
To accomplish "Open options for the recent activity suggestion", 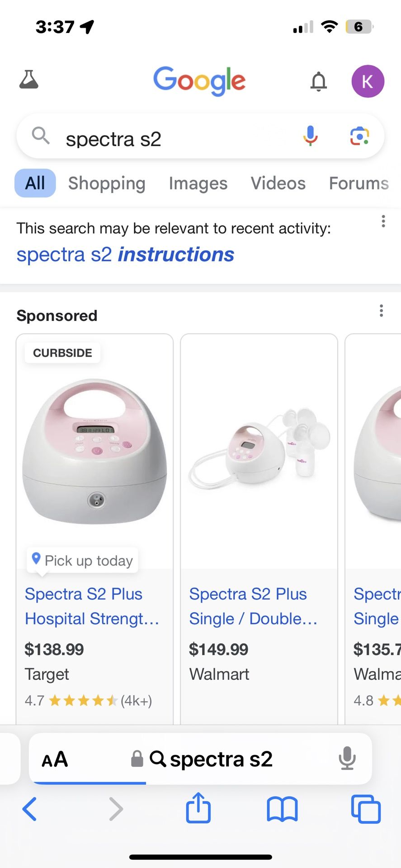I will 383,221.
